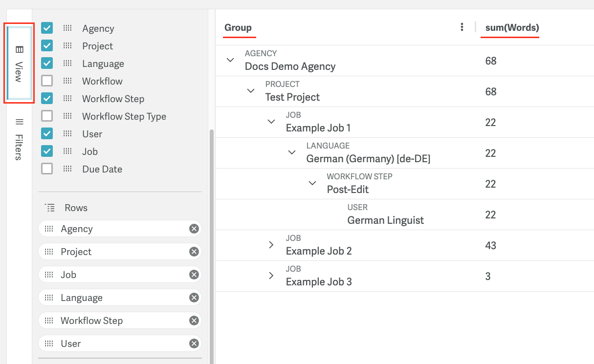Sort by the Group column header

point(238,28)
